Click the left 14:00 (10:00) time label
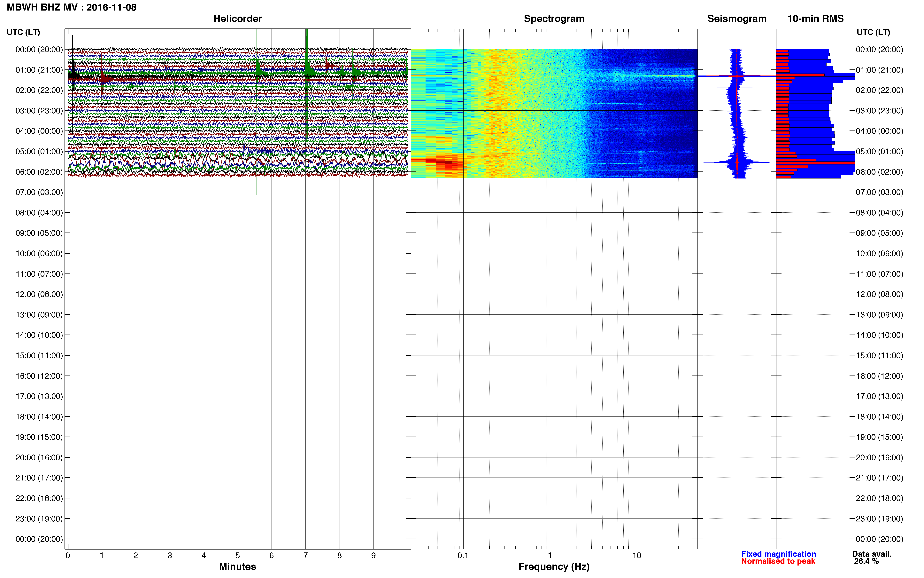This screenshot has height=578, width=924. click(x=39, y=335)
